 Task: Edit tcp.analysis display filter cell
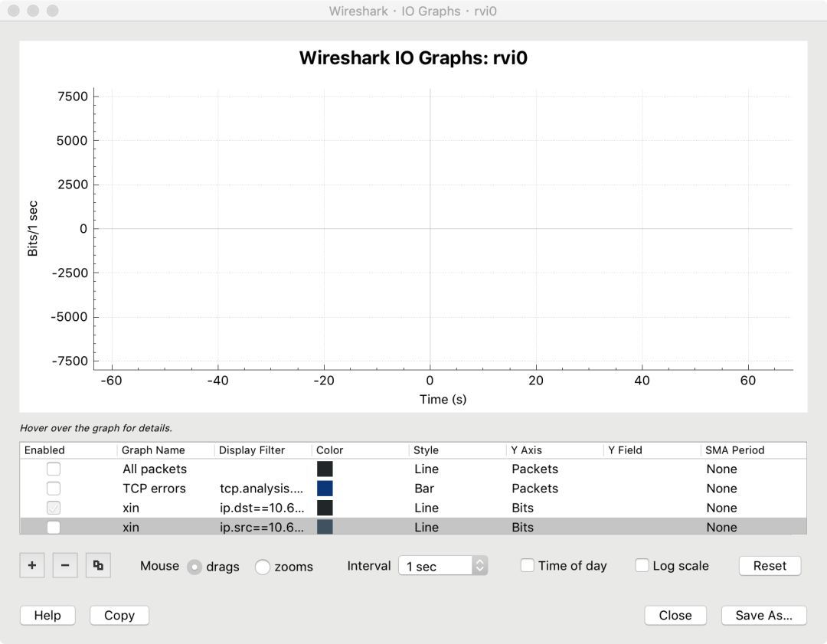(262, 489)
